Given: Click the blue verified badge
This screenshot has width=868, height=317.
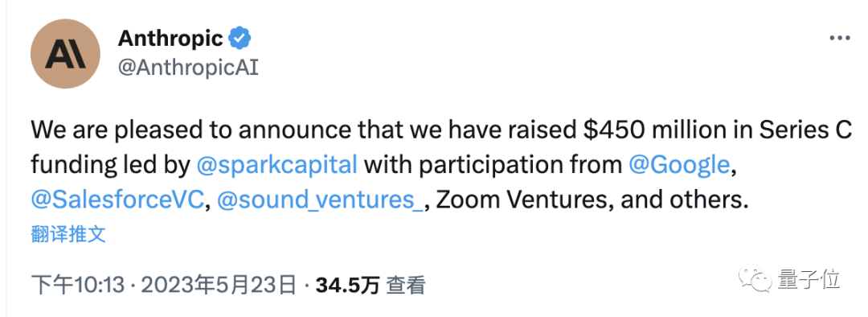Looking at the screenshot, I should pyautogui.click(x=240, y=39).
